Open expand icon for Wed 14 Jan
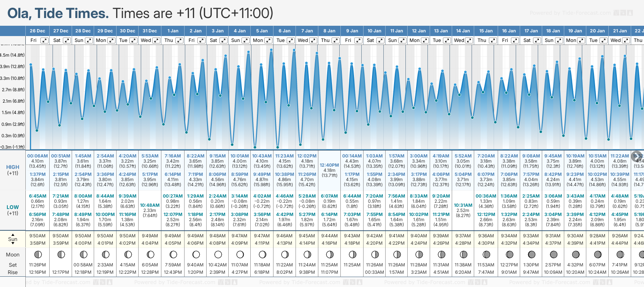This screenshot has height=287, width=644. pyautogui.click(x=469, y=40)
